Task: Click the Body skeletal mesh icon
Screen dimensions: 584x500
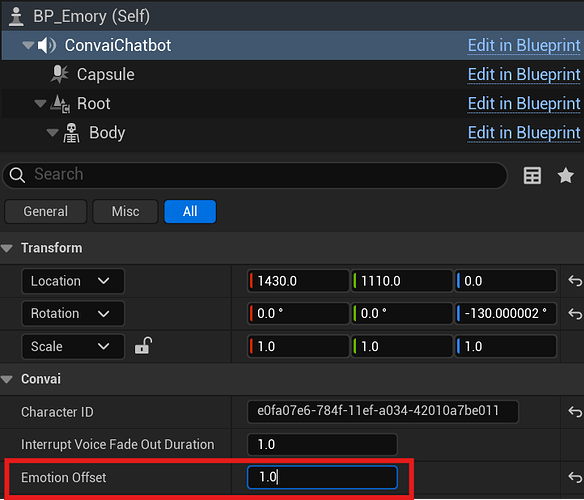Action: (x=71, y=133)
